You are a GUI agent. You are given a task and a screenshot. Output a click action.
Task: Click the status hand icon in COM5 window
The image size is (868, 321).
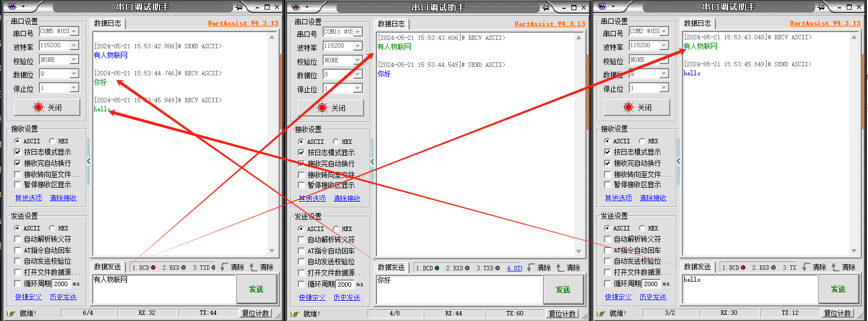coord(11,313)
